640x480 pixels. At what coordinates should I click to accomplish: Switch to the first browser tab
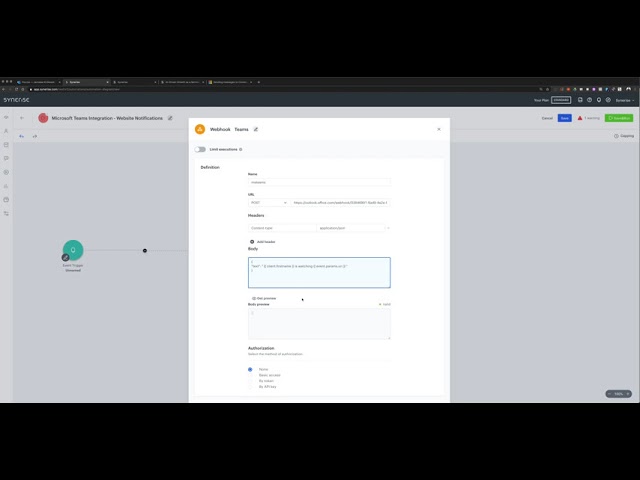coord(38,82)
